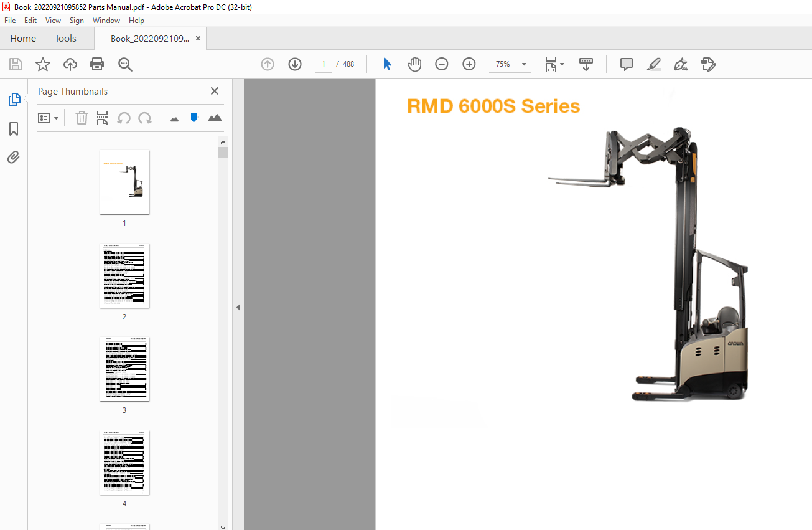This screenshot has height=530, width=812.
Task: Open the Sign menu
Action: (x=77, y=21)
